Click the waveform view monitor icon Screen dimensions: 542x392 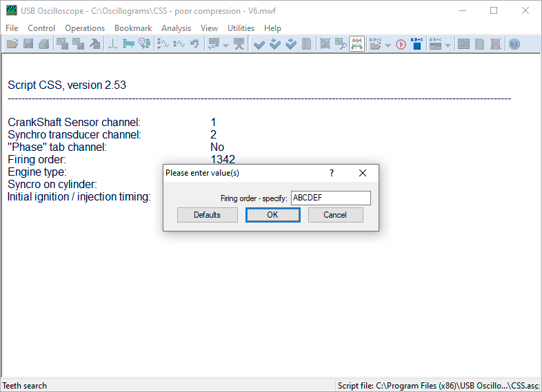point(463,44)
